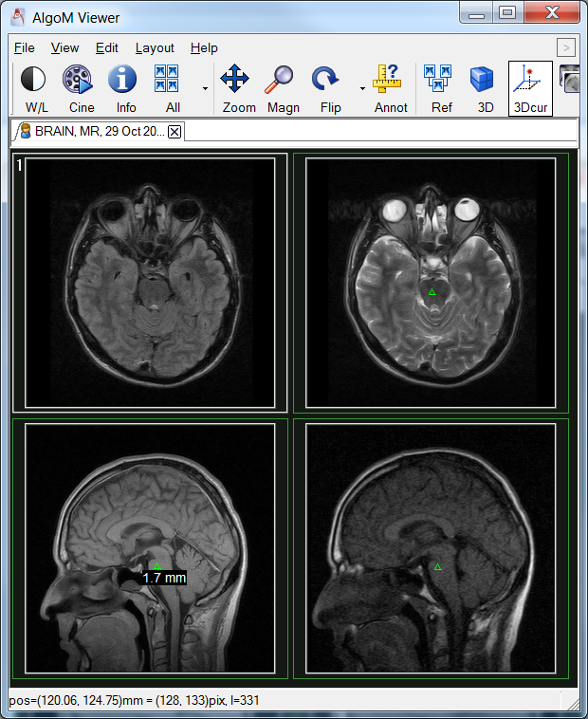The width and height of the screenshot is (588, 719).
Task: Toggle the Ref reference lines tool
Action: 440,89
